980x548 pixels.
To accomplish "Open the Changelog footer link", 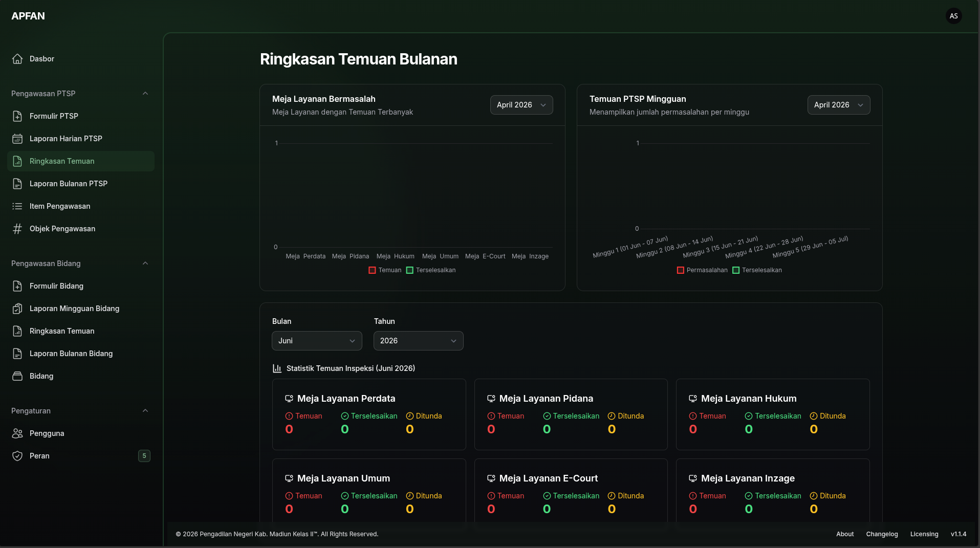I will point(882,534).
